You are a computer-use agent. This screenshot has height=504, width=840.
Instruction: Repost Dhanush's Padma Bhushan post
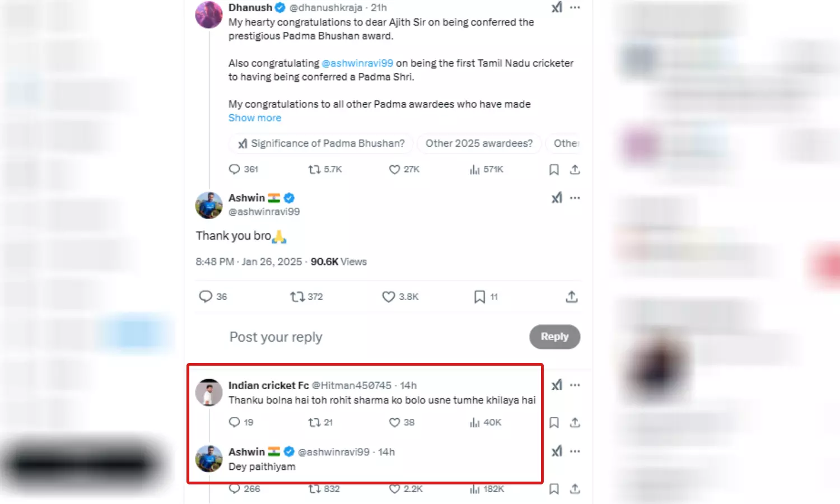point(315,170)
